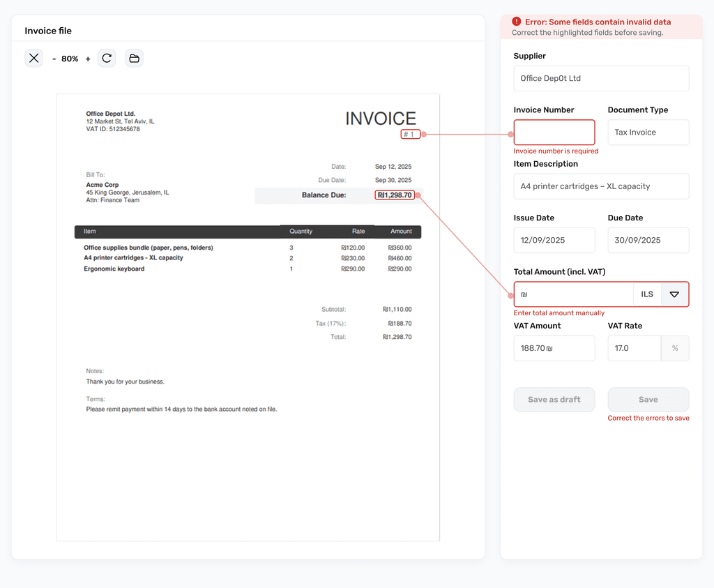Click the empty Invoice Number field

click(554, 132)
